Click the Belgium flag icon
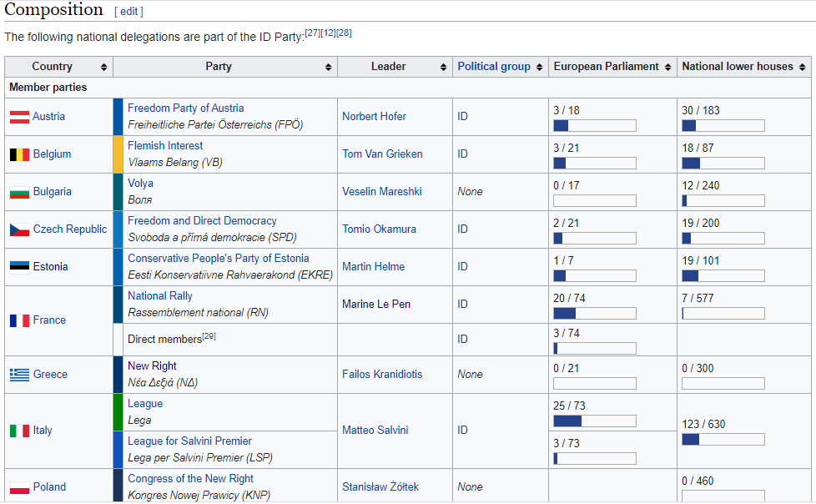This screenshot has width=816, height=504. pos(19,154)
